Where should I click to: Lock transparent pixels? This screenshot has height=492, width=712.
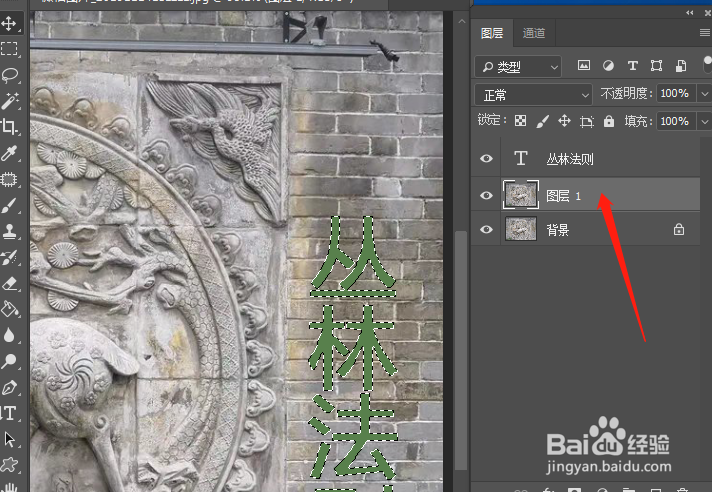click(x=520, y=121)
